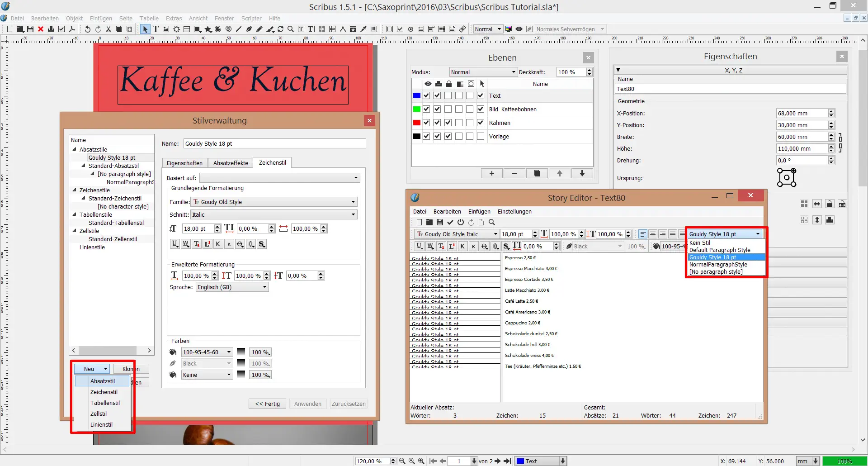Hide the Bild_Kaffeebohnen layer visibility eye
Image resolution: width=868 pixels, height=466 pixels.
click(426, 109)
